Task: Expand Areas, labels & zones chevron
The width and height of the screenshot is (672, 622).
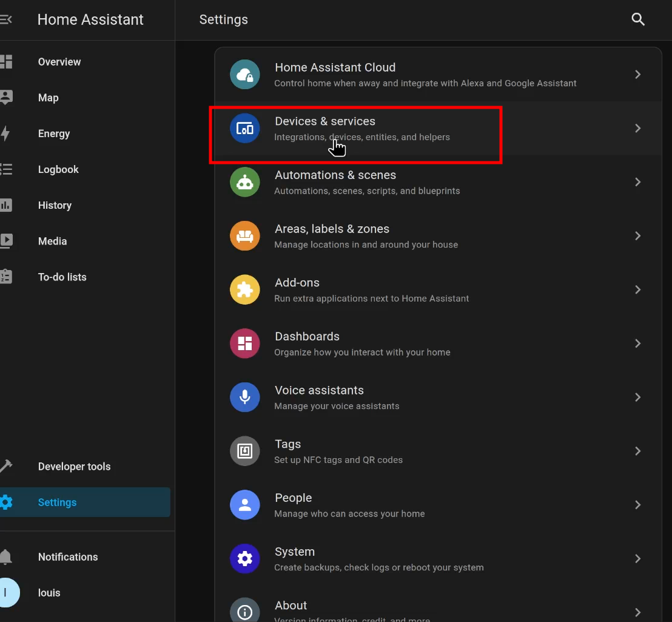Action: (x=637, y=236)
